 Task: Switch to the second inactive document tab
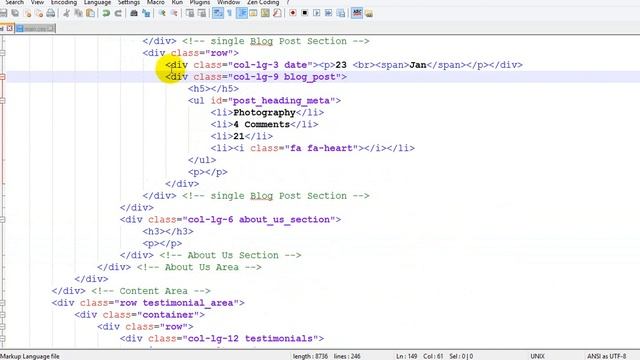point(35,29)
